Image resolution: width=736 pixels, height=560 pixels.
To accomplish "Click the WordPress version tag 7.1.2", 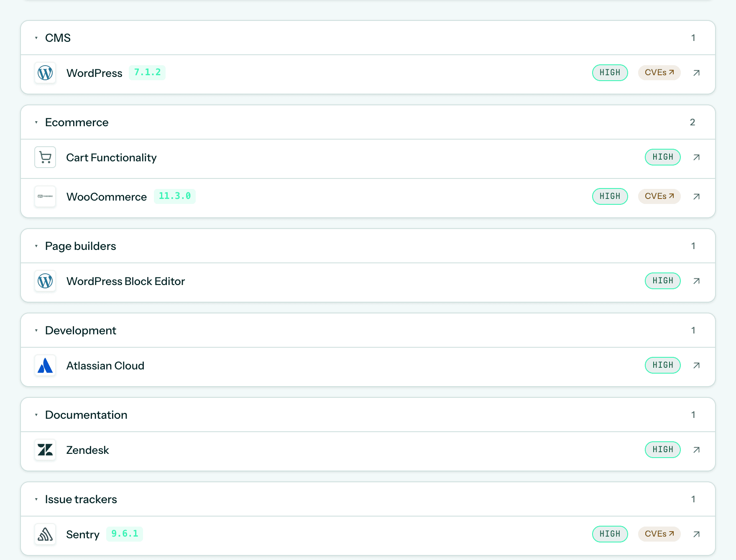I will click(147, 72).
